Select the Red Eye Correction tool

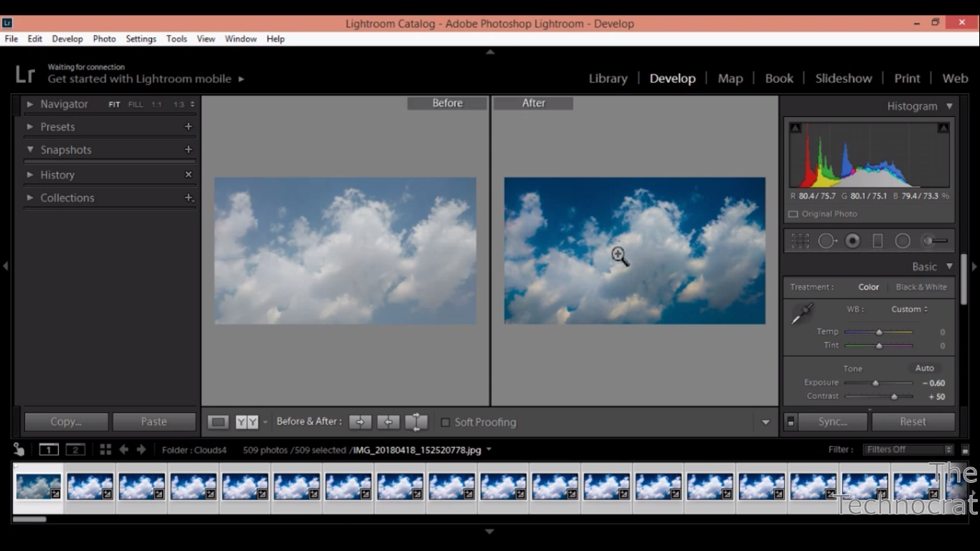[x=852, y=240]
